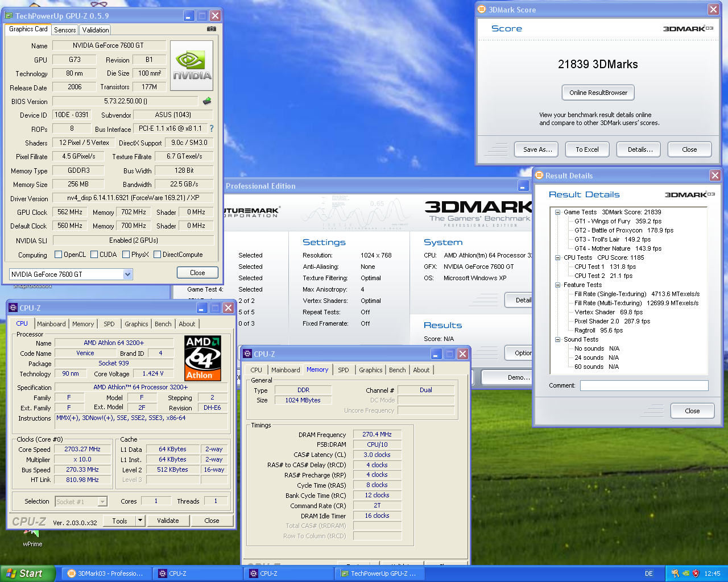728x582 pixels.
Task: Open the Graphics tab in CPU-Z Memory window
Action: pyautogui.click(x=371, y=370)
